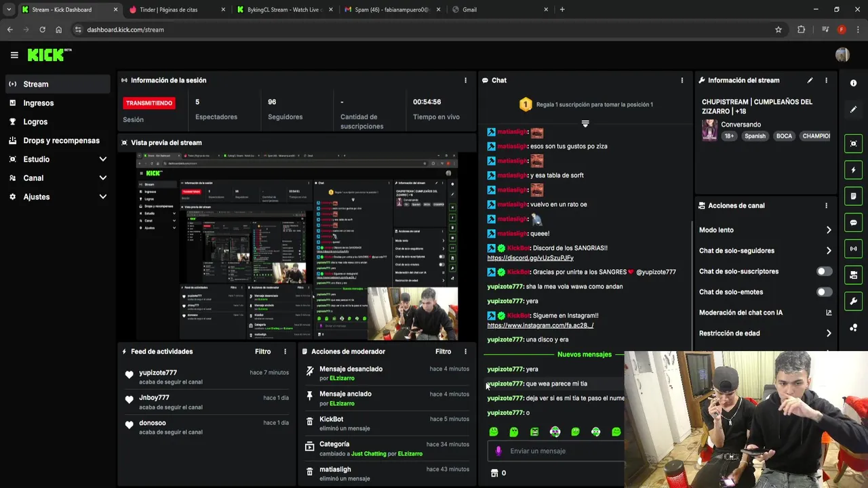Open Filtro in Feed de actividades
Screen dimensions: 868x488
[262, 351]
